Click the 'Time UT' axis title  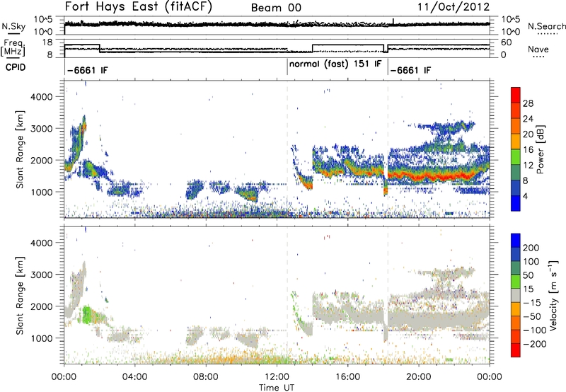(277, 387)
